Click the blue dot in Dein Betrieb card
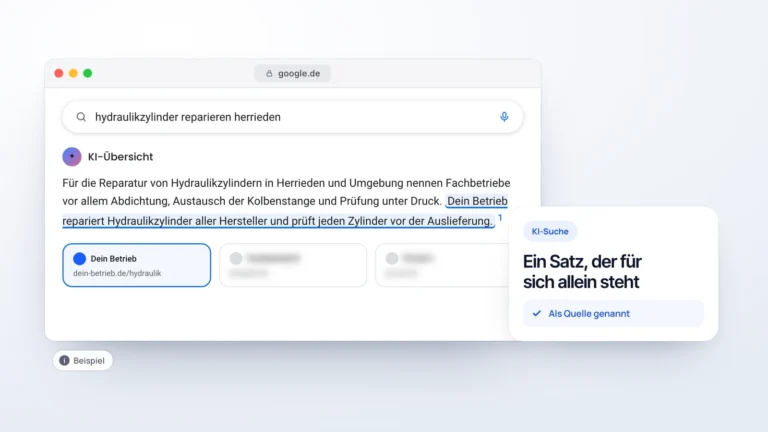768x432 pixels. [79, 259]
